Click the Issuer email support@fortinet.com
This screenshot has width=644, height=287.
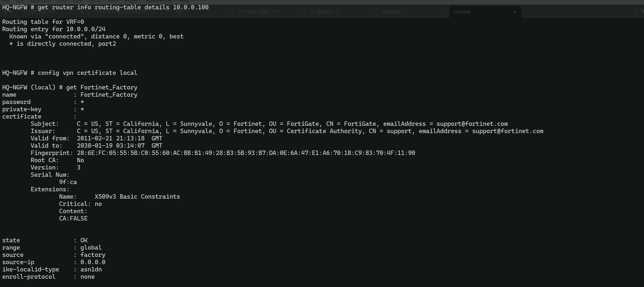click(508, 131)
